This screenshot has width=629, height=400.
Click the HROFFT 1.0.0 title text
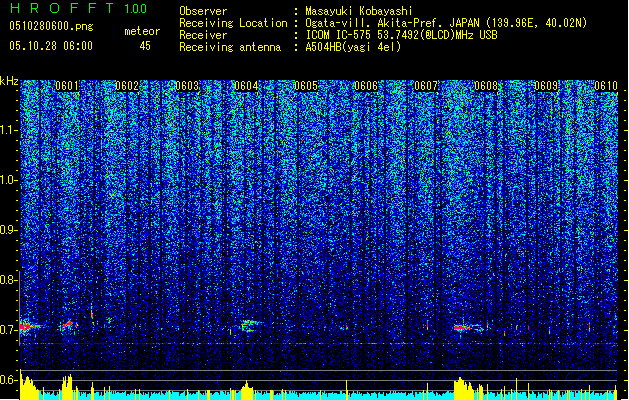79,8
